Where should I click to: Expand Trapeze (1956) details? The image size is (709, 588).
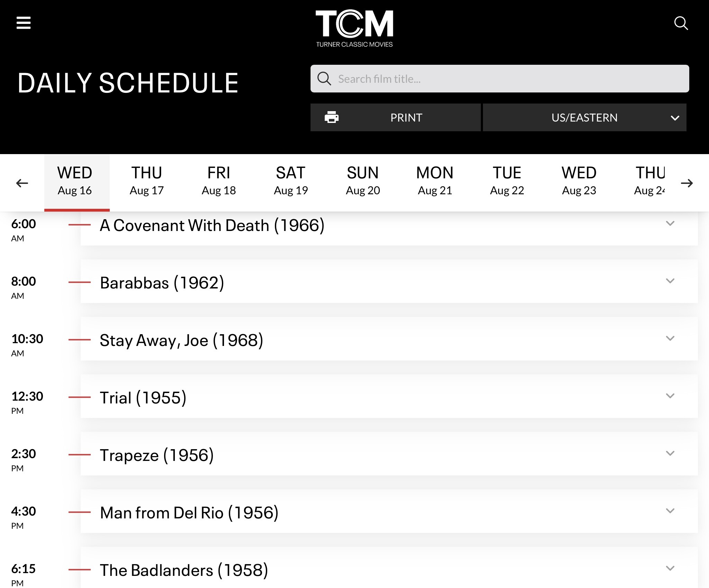pos(670,453)
